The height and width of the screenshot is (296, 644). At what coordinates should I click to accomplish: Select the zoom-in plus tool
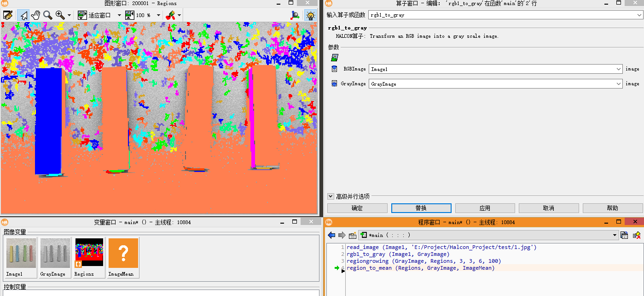point(60,15)
